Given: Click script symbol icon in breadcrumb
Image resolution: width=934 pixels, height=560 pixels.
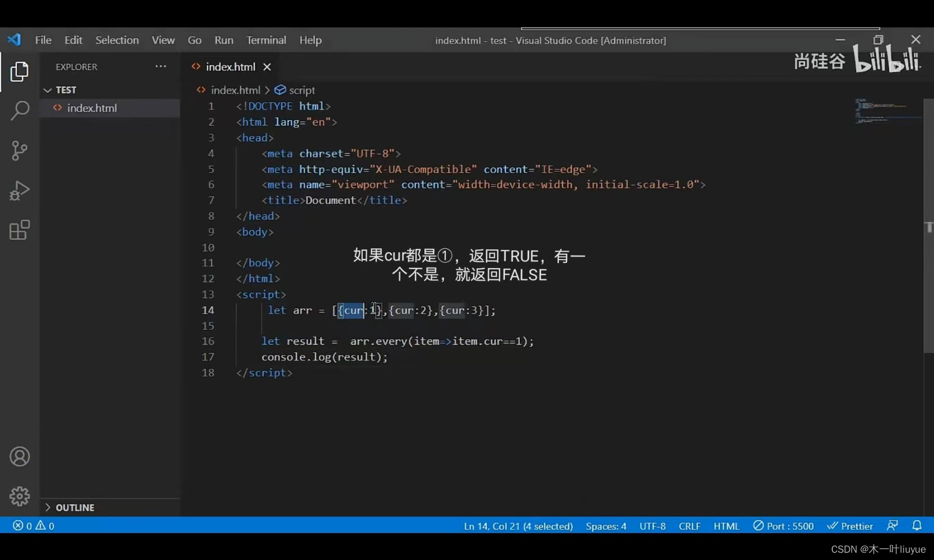Looking at the screenshot, I should [280, 90].
